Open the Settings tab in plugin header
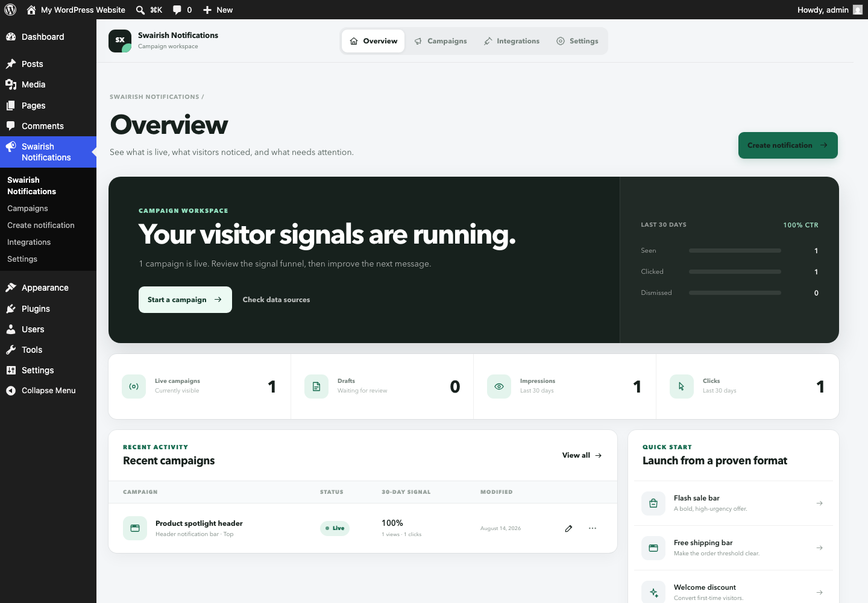Viewport: 868px width, 603px height. [x=577, y=41]
